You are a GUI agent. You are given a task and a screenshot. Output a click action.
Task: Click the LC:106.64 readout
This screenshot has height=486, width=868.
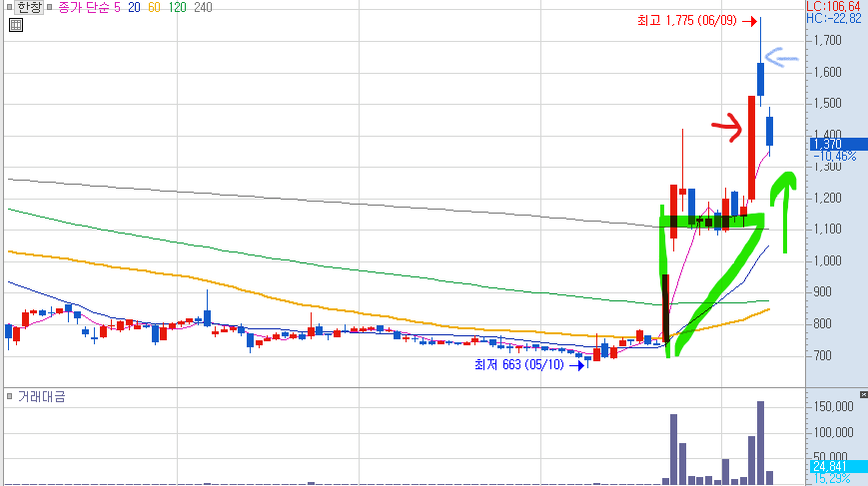pyautogui.click(x=833, y=7)
